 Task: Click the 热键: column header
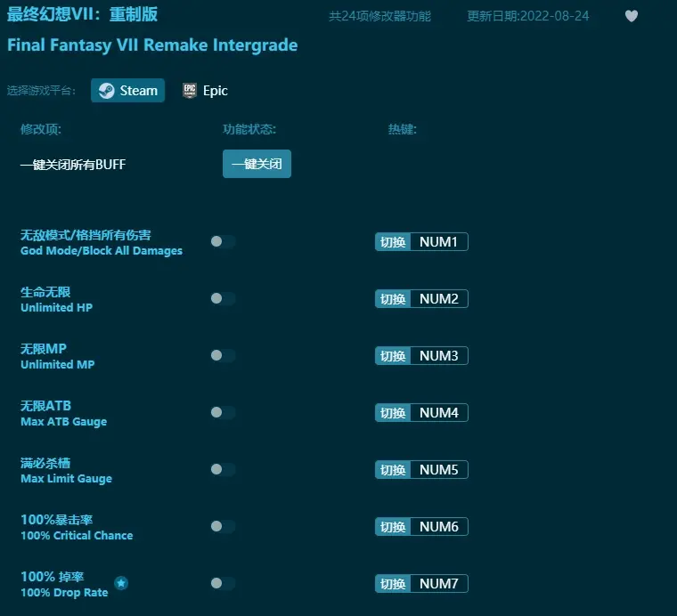point(402,129)
